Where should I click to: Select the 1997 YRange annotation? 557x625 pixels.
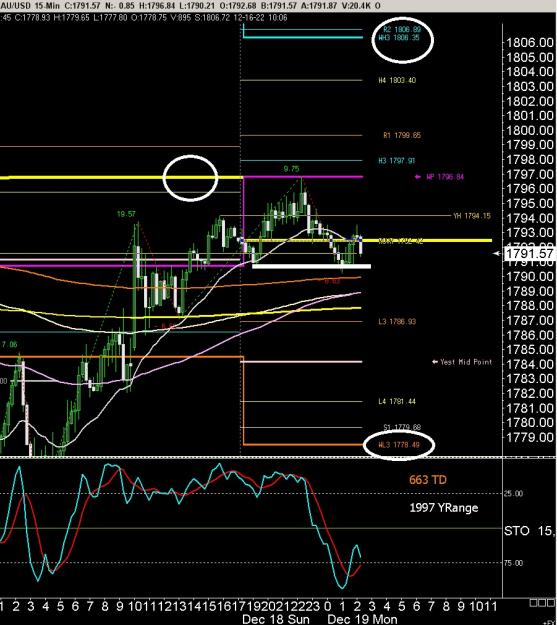[443, 508]
